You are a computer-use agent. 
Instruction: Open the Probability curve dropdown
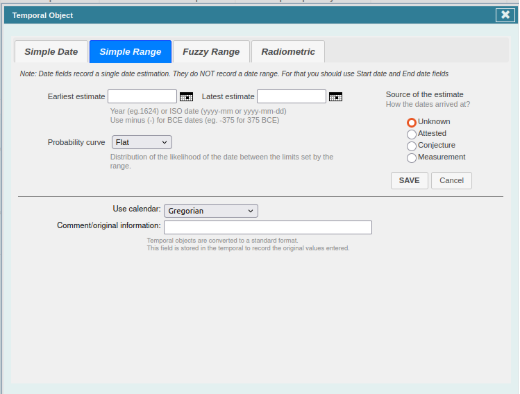point(142,142)
